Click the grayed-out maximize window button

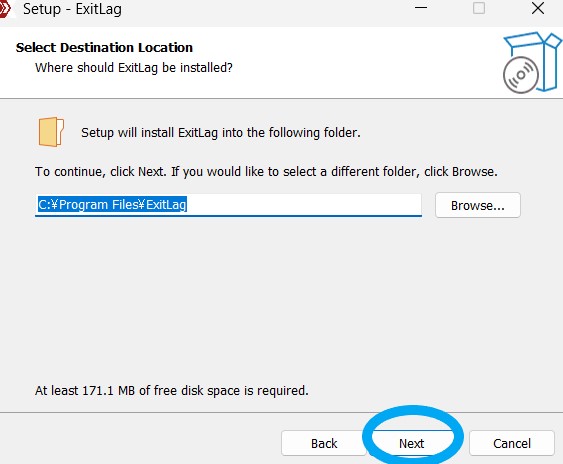tap(479, 8)
